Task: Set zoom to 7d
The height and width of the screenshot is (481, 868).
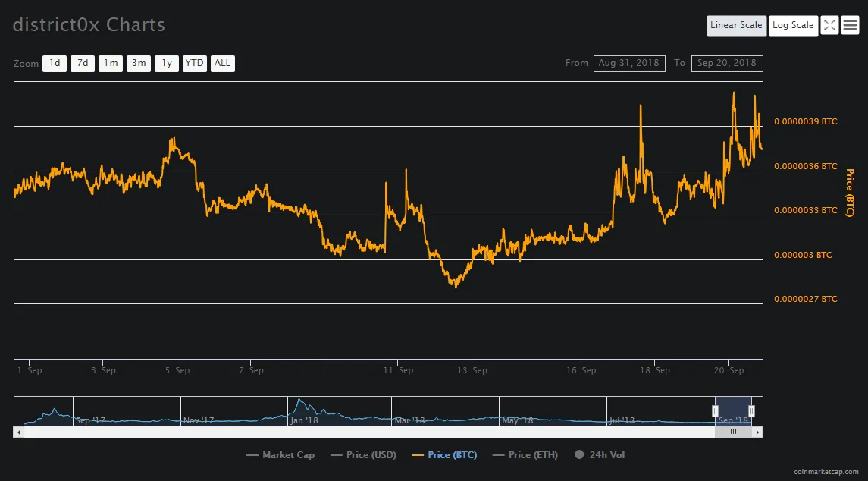Action: 83,63
